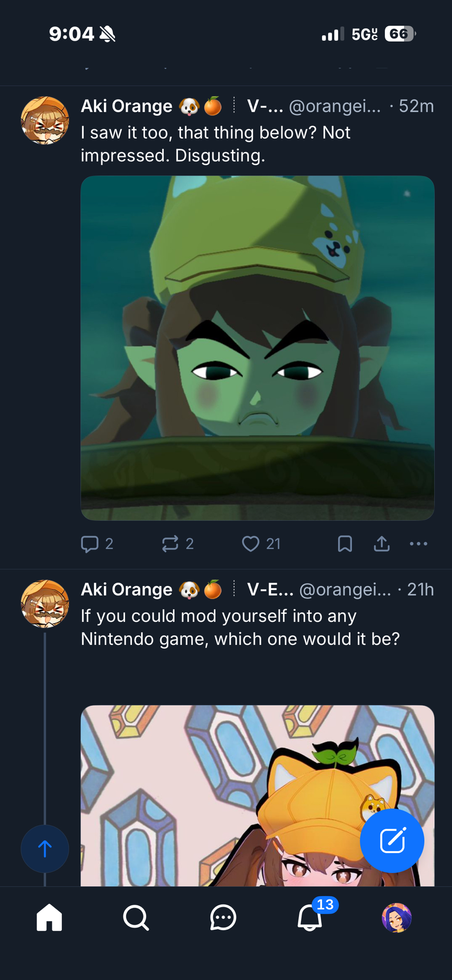Open the Search tab
The height and width of the screenshot is (980, 452).
pos(136,917)
